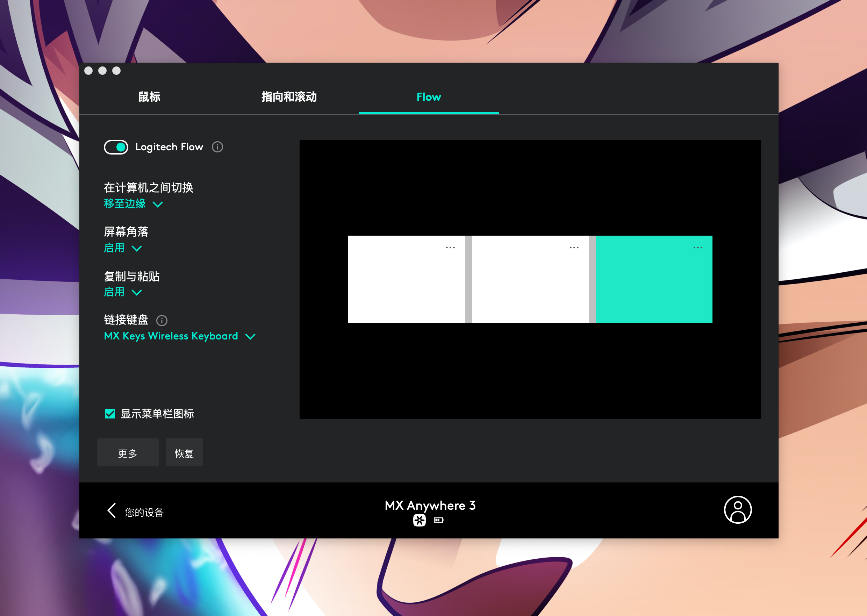Open three-dot menu on left white computer
This screenshot has height=616, width=867.
(450, 248)
